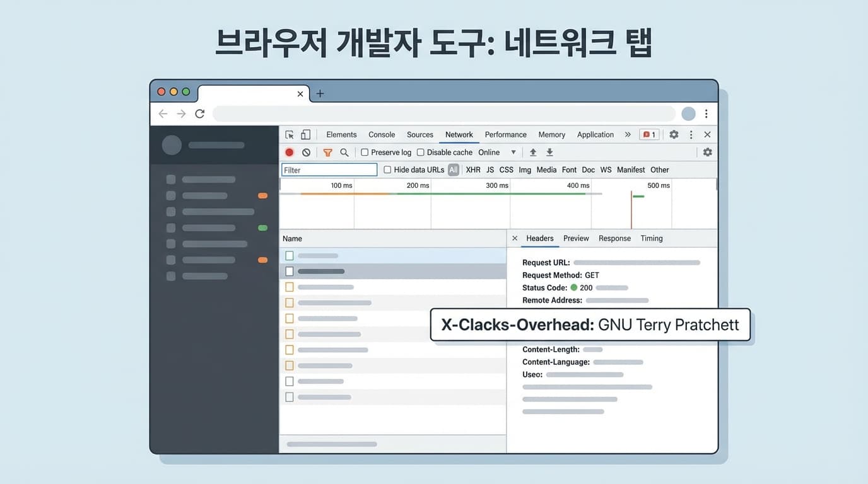
Task: Open the DevTools three-dot options menu
Action: (691, 135)
